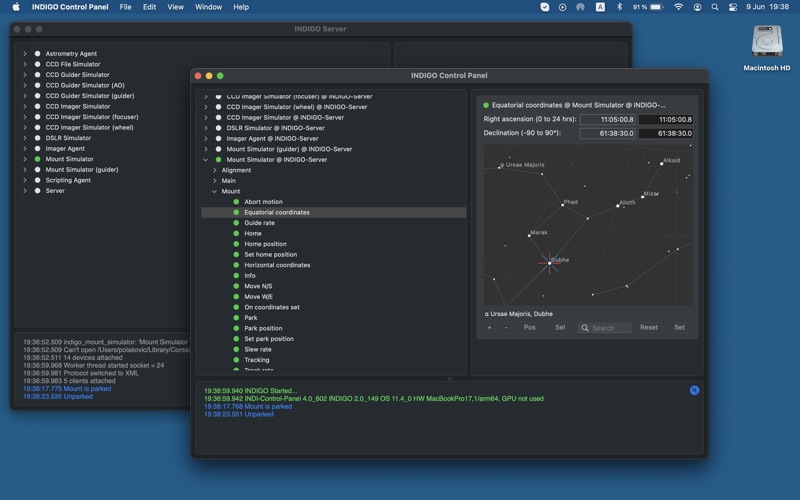Expand Scripting Agent in INDIGO Server window
This screenshot has height=500, width=800.
24,180
